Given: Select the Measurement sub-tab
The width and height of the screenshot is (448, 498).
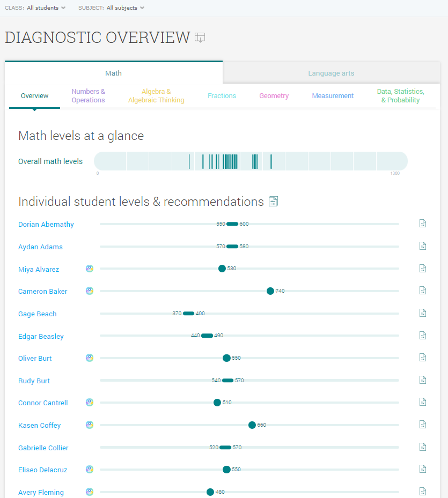Looking at the screenshot, I should (x=333, y=95).
